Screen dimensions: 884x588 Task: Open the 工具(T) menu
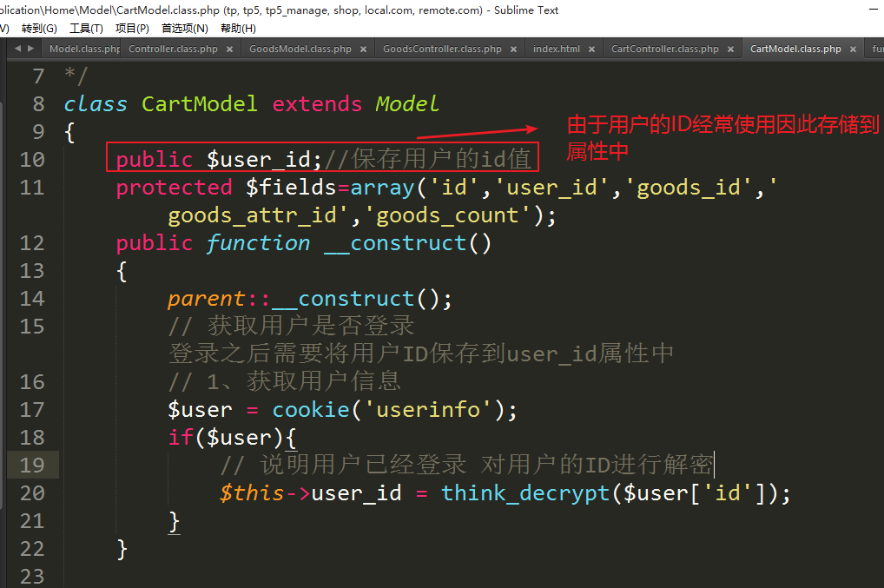tap(86, 29)
